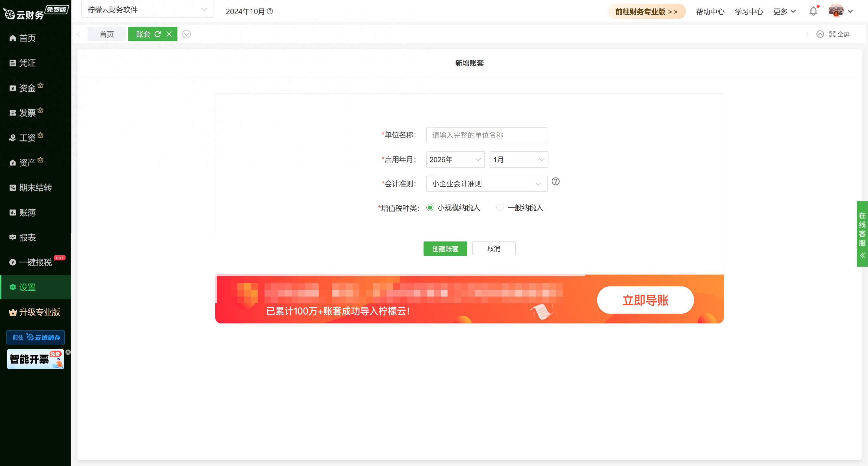
Task: Launch 一键报税 (one-click tax filing)
Action: click(34, 262)
